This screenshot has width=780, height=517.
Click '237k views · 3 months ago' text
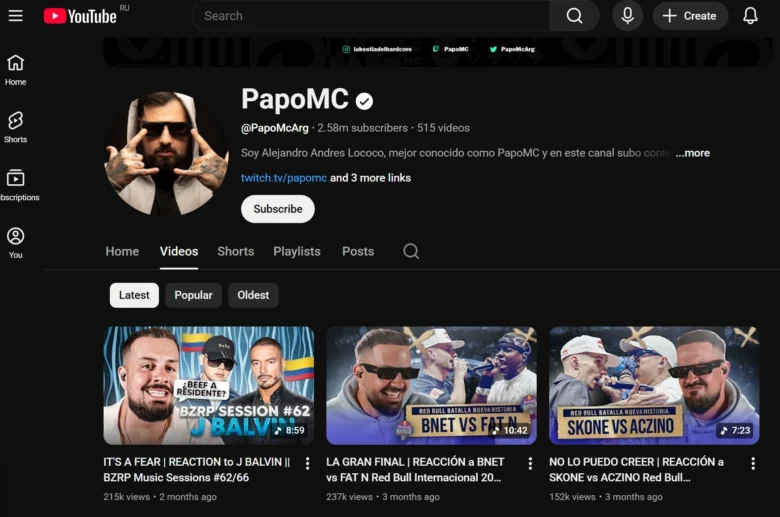point(383,497)
